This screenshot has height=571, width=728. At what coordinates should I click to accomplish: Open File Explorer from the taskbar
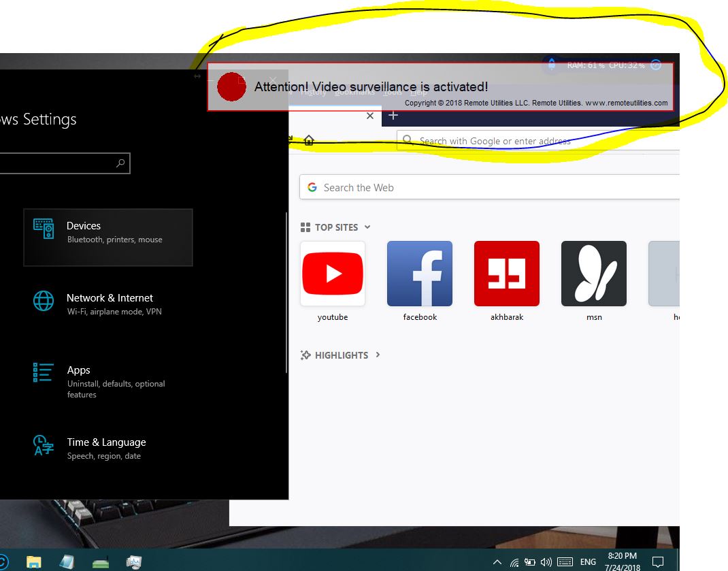[x=33, y=562]
